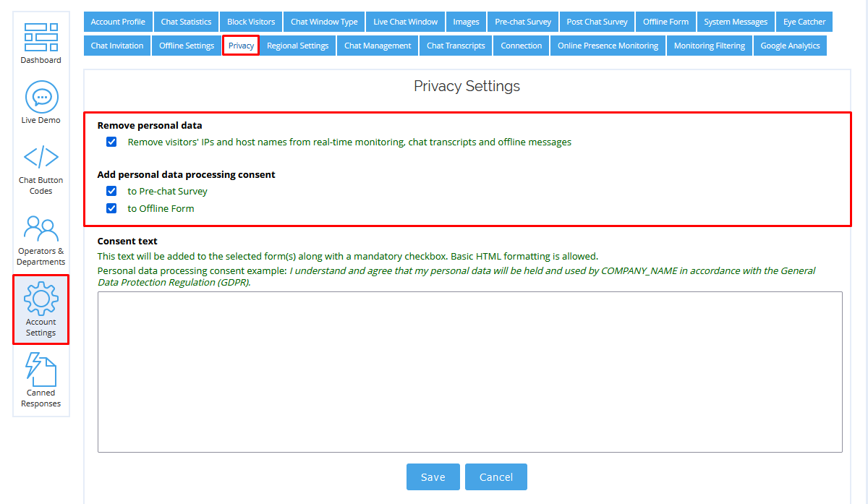
Task: Select the Google Analytics tab
Action: pyautogui.click(x=790, y=46)
